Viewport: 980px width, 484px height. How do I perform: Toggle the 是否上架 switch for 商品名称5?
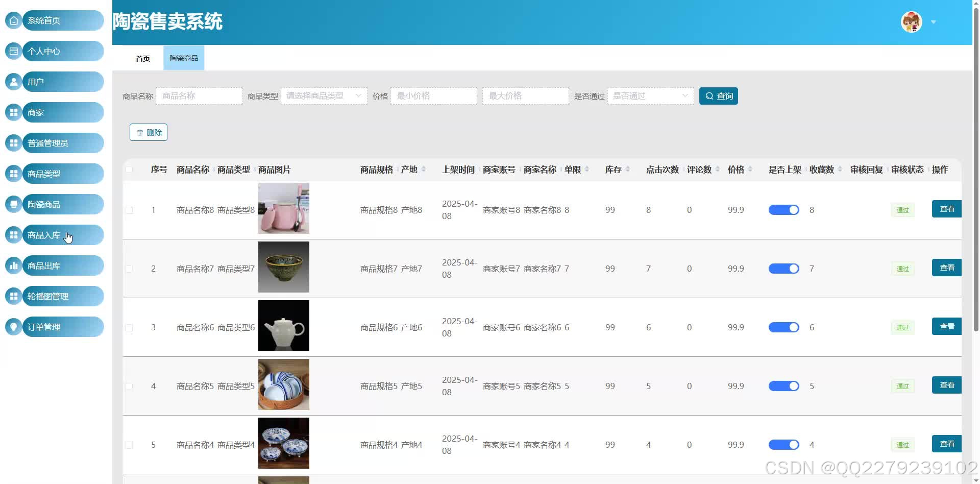[784, 386]
